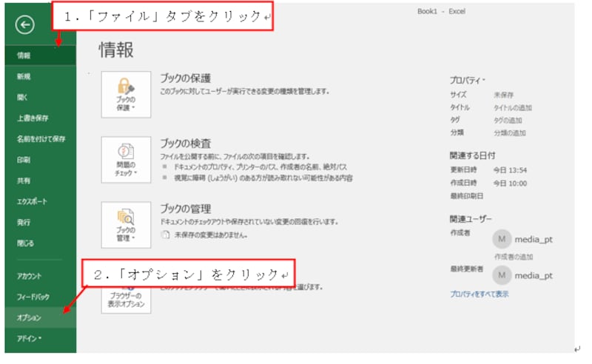
Task: Select 開く in the sidebar
Action: (41, 97)
